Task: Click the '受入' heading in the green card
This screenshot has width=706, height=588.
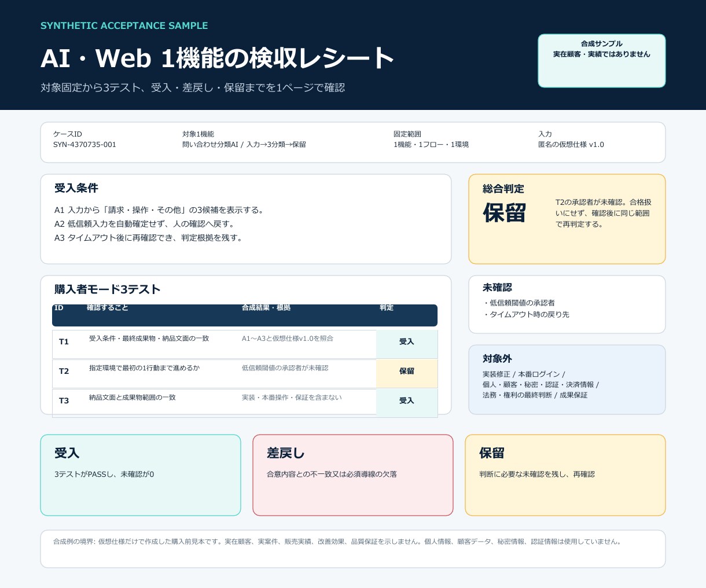Action: 67,453
